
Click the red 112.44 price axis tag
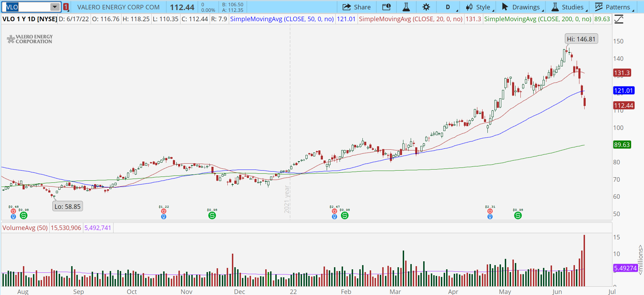point(624,106)
